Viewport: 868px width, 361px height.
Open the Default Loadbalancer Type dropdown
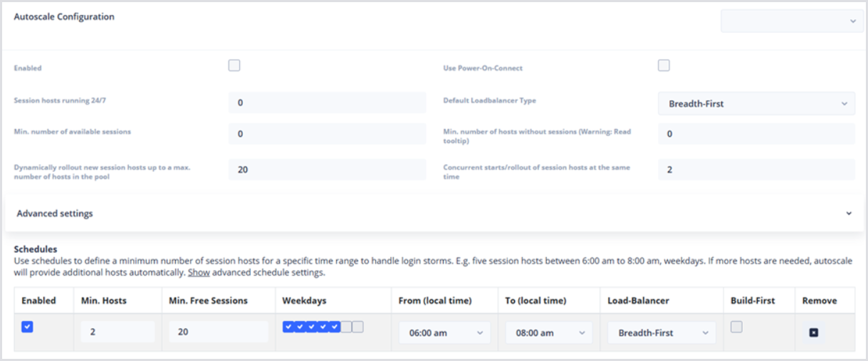pyautogui.click(x=756, y=103)
